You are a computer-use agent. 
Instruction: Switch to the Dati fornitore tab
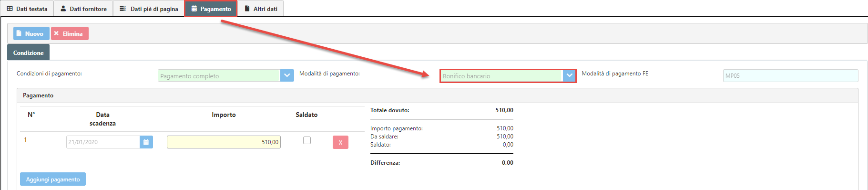click(x=83, y=9)
